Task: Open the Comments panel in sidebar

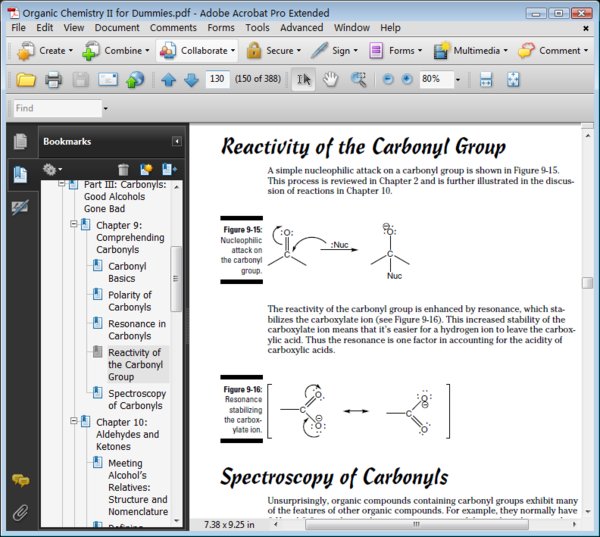Action: [x=20, y=480]
